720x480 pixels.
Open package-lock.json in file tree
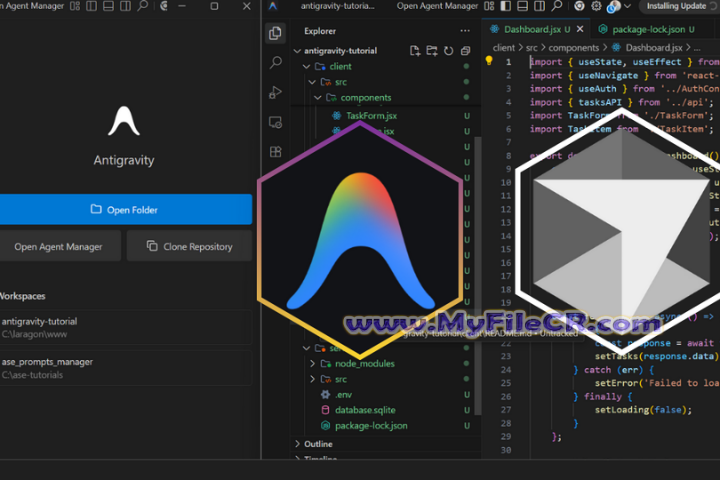(x=371, y=426)
